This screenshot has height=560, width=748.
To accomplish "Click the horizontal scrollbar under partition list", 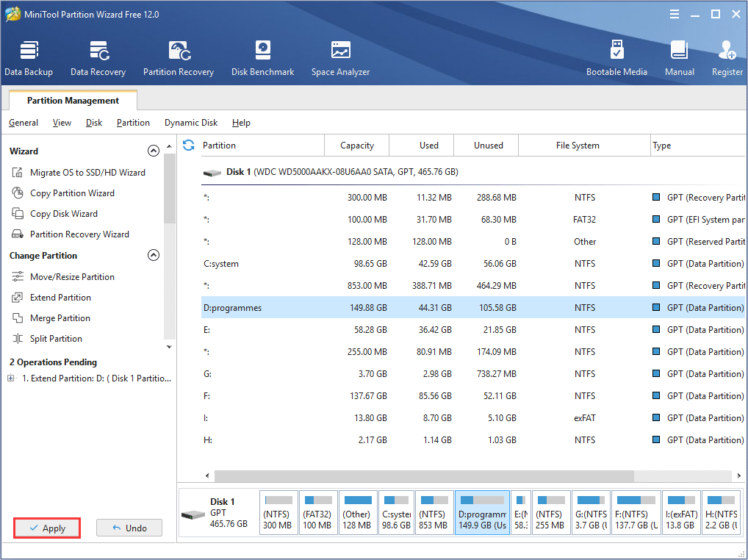I will click(x=424, y=475).
